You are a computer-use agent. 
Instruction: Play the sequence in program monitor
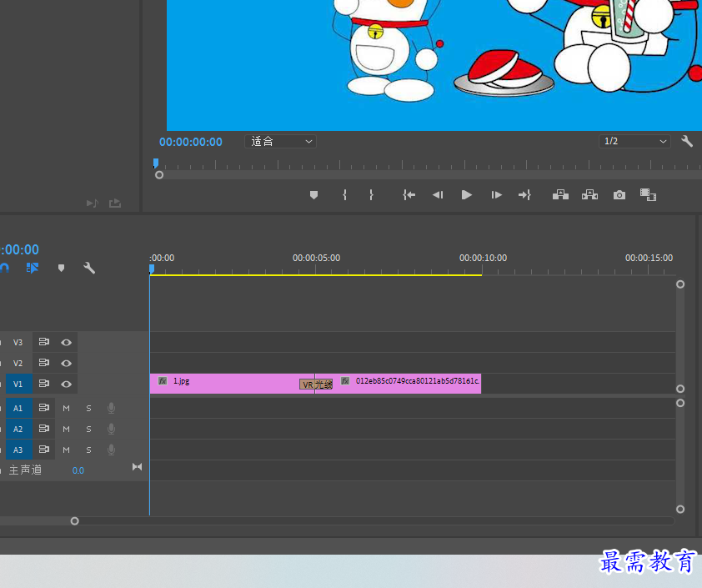pos(467,195)
